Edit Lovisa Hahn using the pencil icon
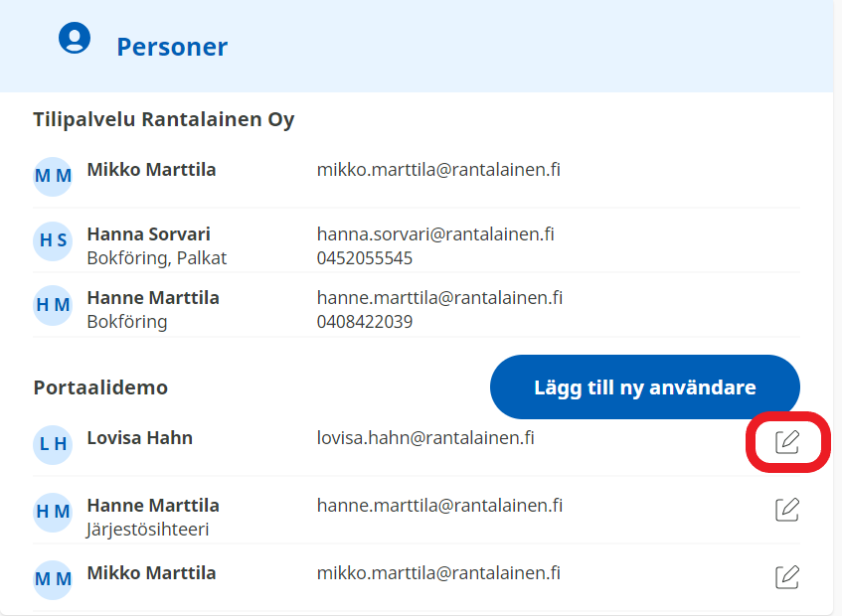This screenshot has height=616, width=842. pos(787,442)
